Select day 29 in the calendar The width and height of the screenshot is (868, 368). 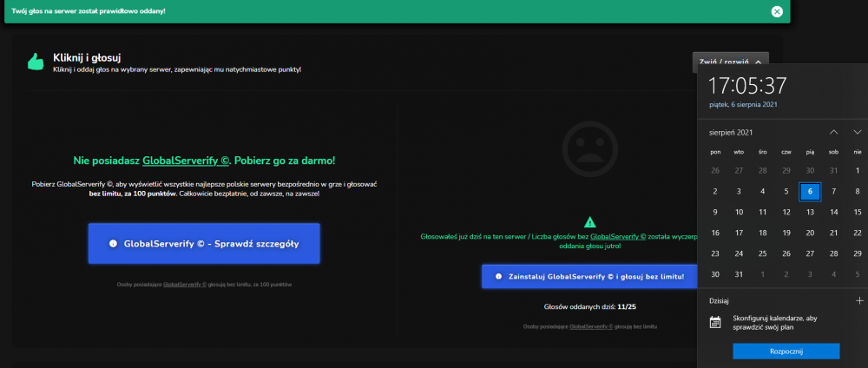858,253
